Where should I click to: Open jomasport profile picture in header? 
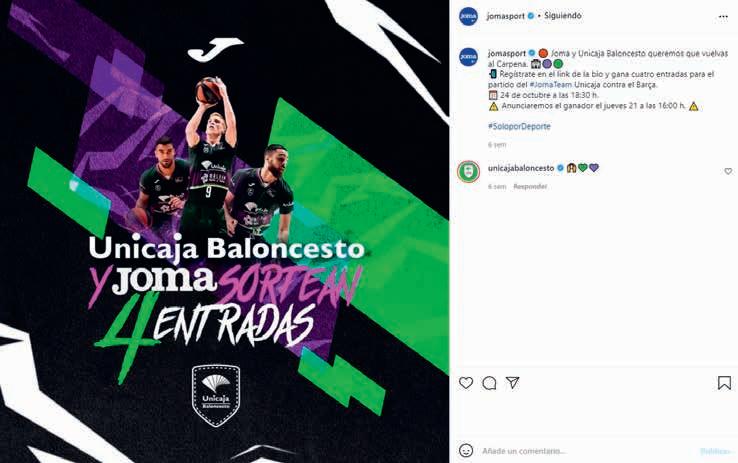468,16
